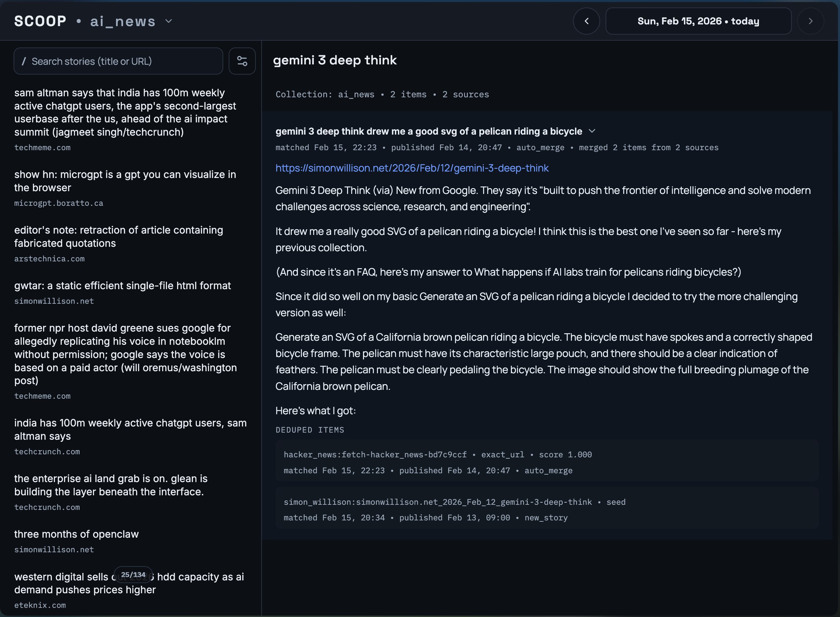Image resolution: width=840 pixels, height=617 pixels.
Task: Select three months of openclaw story
Action: 76,534
